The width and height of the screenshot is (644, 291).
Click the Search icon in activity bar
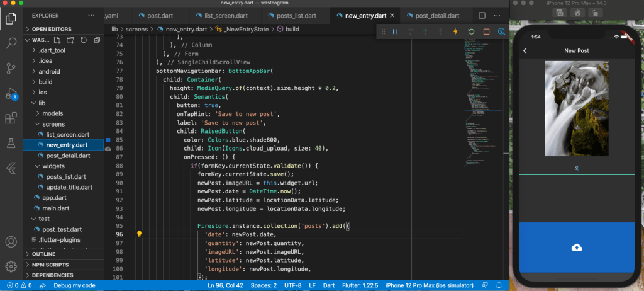(11, 43)
